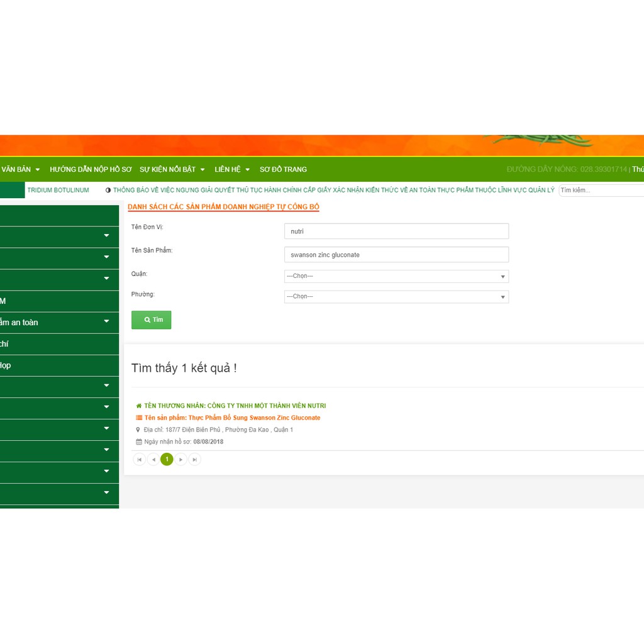This screenshot has width=644, height=644.
Task: Open HƯỚNG DẪN NỘP HỒ SƠ menu
Action: tap(91, 169)
